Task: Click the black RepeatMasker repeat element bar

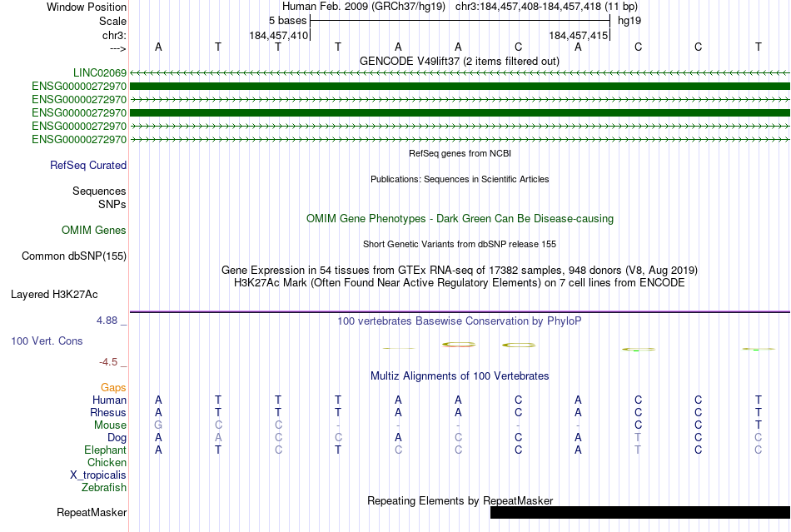Action: tap(640, 512)
